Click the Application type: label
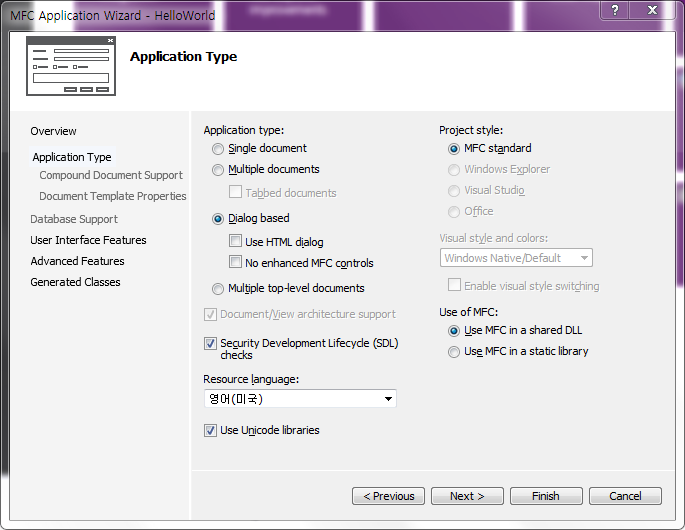685x530 pixels. tap(244, 130)
